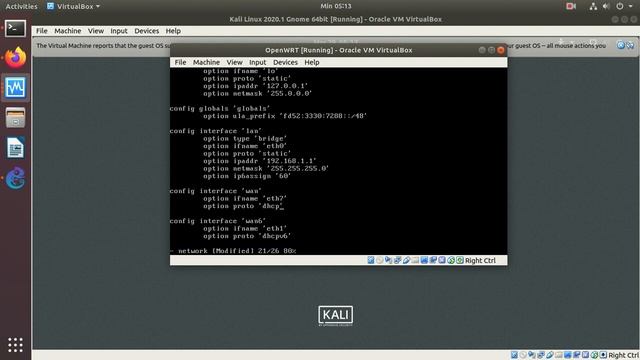
Task: Expand the power system menu arrow
Action: click(x=631, y=6)
